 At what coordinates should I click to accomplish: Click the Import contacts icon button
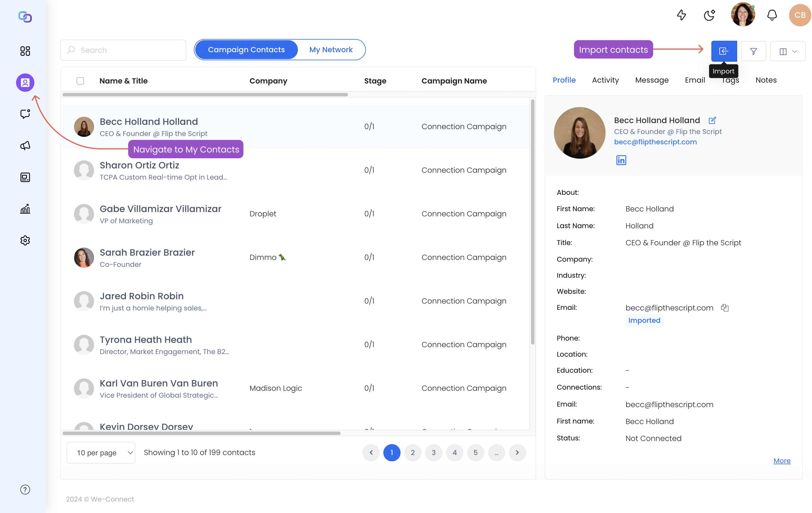pos(724,51)
